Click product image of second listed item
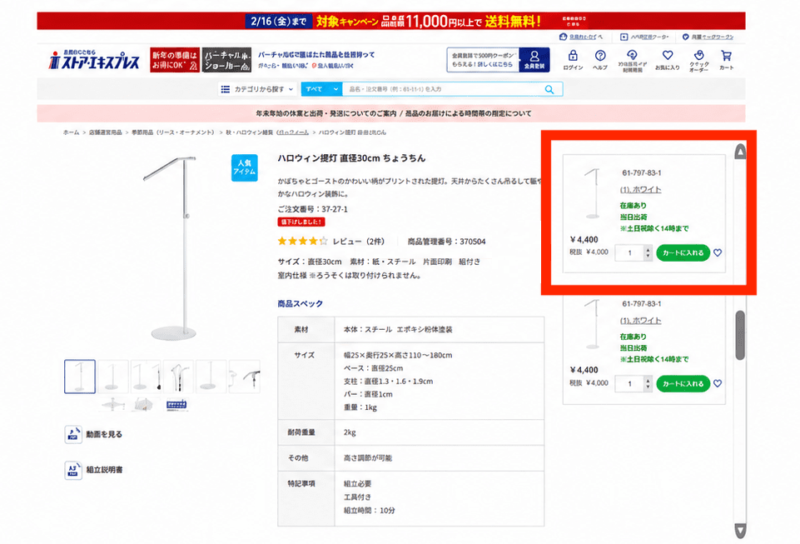800x544 pixels. point(593,324)
